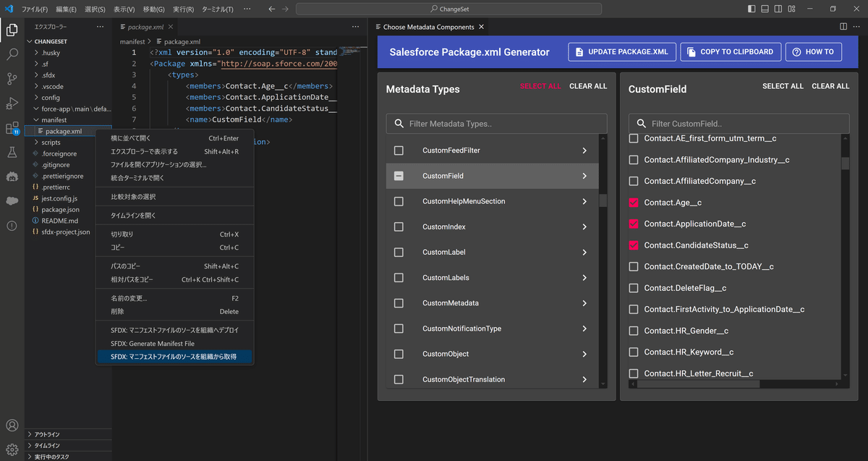The width and height of the screenshot is (868, 461).
Task: Expand the scripts folder in explorer
Action: 51,143
